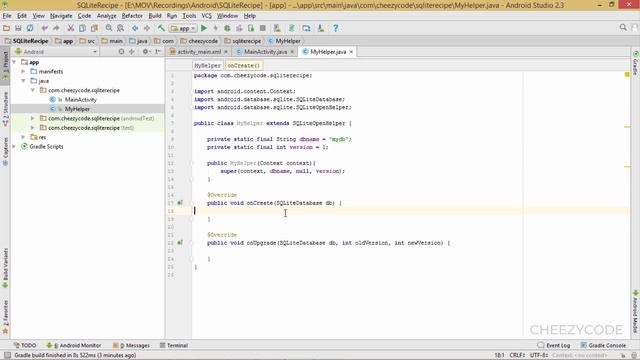Click the onCreate() method breadcrumb
Screen dimensions: 640x360
[243, 65]
